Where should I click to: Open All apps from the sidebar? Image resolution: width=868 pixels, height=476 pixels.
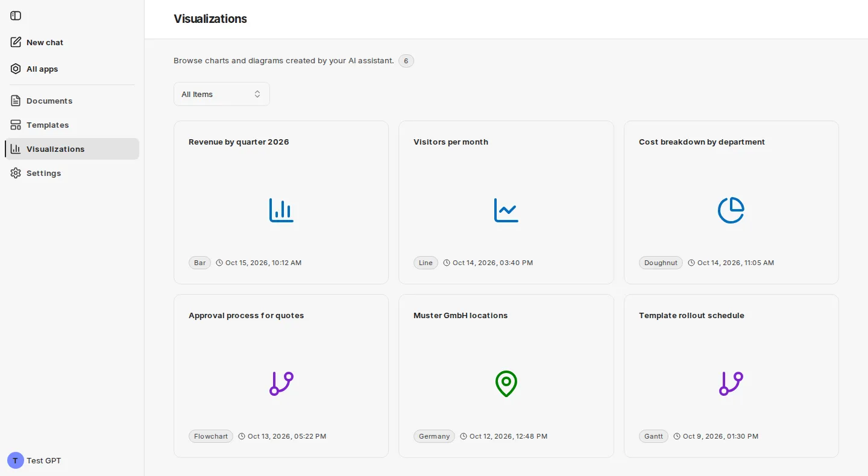point(72,69)
